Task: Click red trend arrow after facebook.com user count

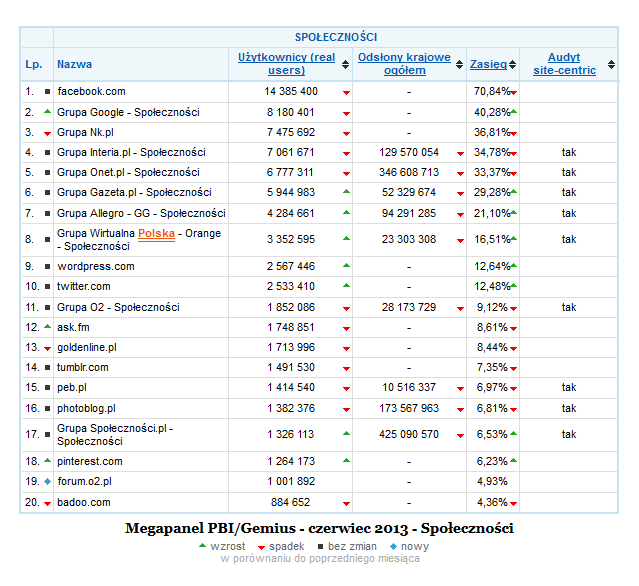Action: (x=346, y=92)
